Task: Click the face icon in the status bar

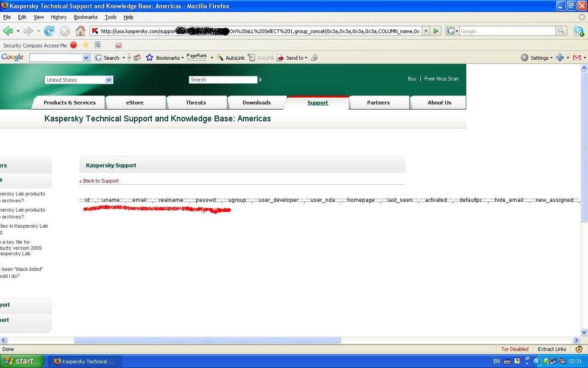Action: pos(579,349)
